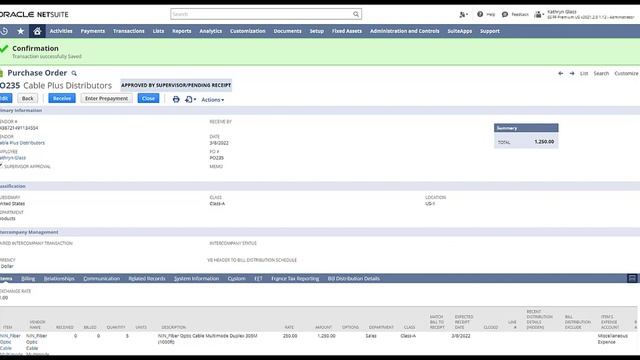Screen dimensions: 640x360
Task: Print the purchase order
Action: coord(176,99)
